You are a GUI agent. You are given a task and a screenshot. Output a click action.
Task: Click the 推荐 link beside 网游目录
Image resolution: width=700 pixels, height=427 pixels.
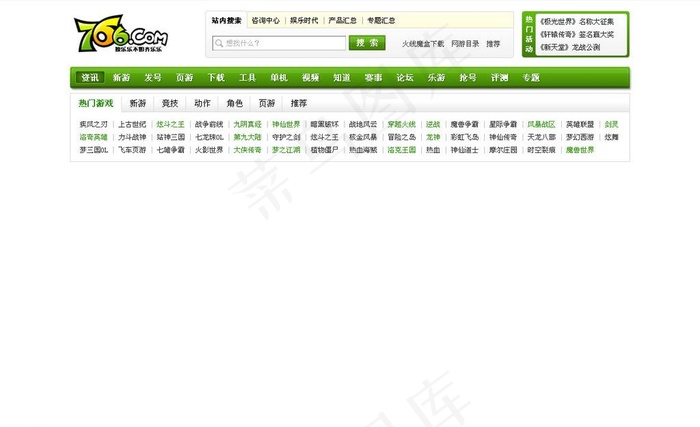click(x=493, y=44)
